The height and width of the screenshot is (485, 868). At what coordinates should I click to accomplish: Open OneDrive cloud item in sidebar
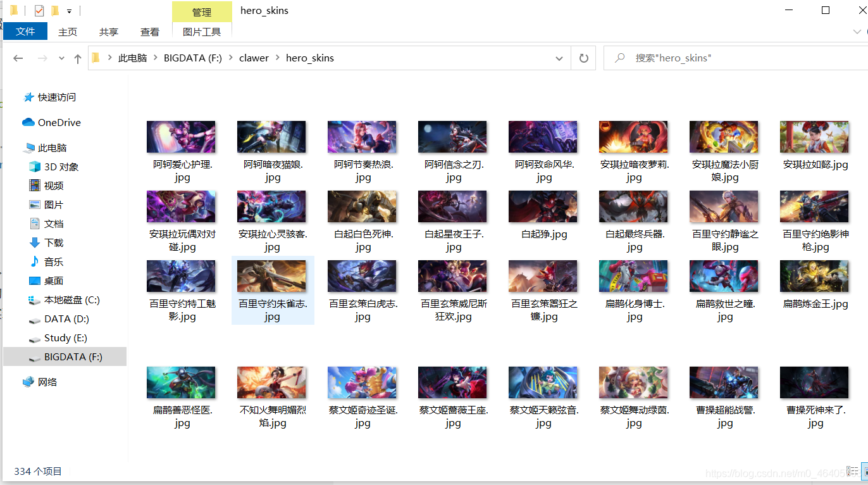tap(52, 122)
